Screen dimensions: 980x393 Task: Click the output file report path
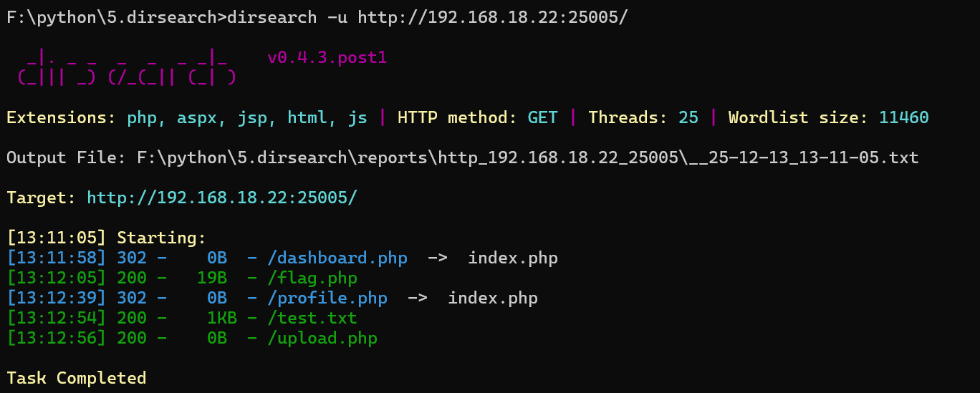coord(527,157)
